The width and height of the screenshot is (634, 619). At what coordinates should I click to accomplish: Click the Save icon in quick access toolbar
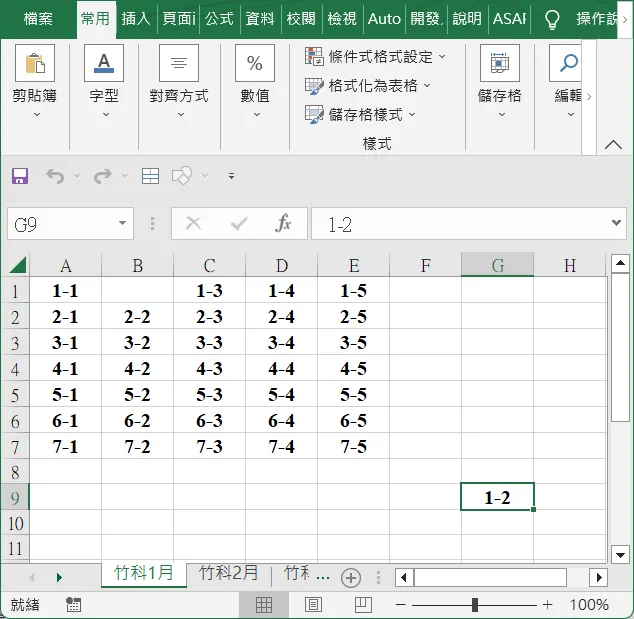20,176
